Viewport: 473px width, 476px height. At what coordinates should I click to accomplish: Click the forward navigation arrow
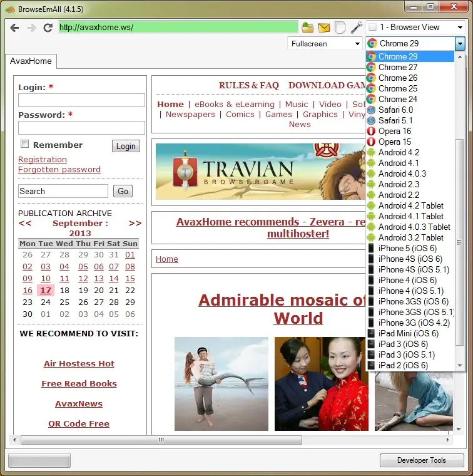[x=31, y=28]
